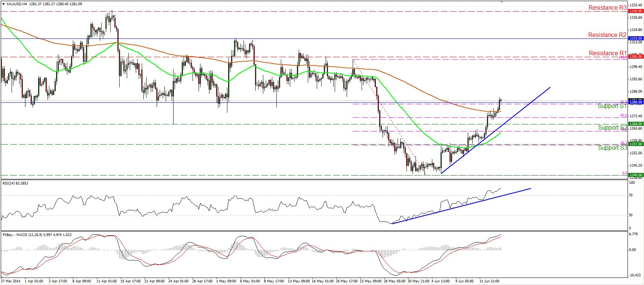Click the FXBay - MACD (12,26,9) indicator label
The width and height of the screenshot is (644, 285).
(37, 235)
